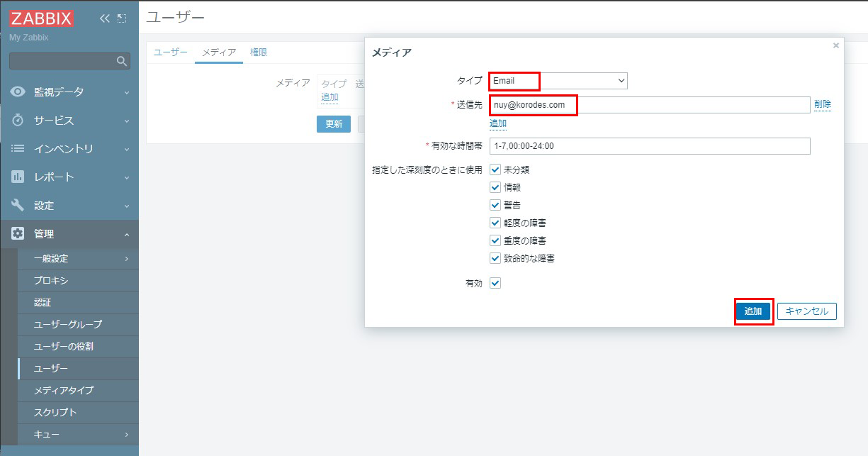The image size is (868, 456).
Task: Open スクリプト in the sidebar
Action: pos(78,413)
